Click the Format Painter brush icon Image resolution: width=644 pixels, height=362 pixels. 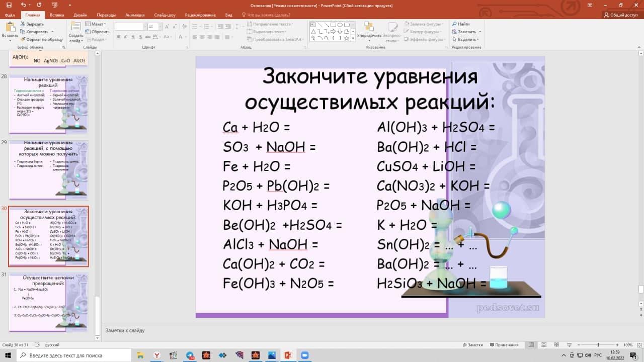[23, 39]
